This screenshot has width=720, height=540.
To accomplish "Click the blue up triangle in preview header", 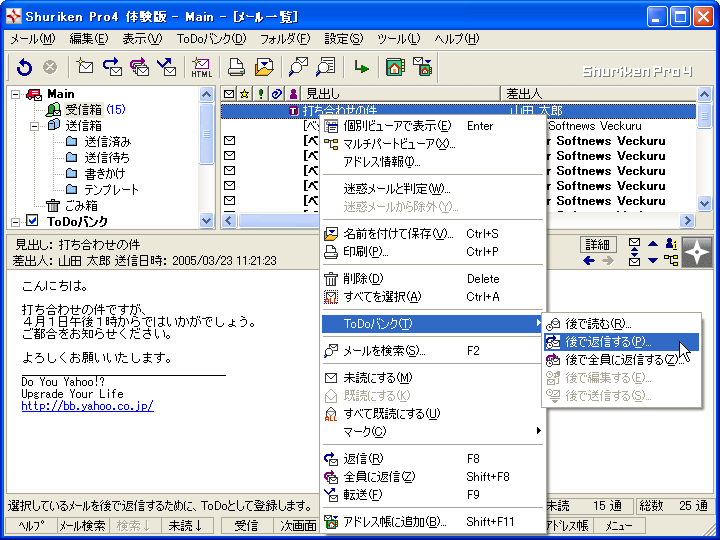I will point(653,243).
